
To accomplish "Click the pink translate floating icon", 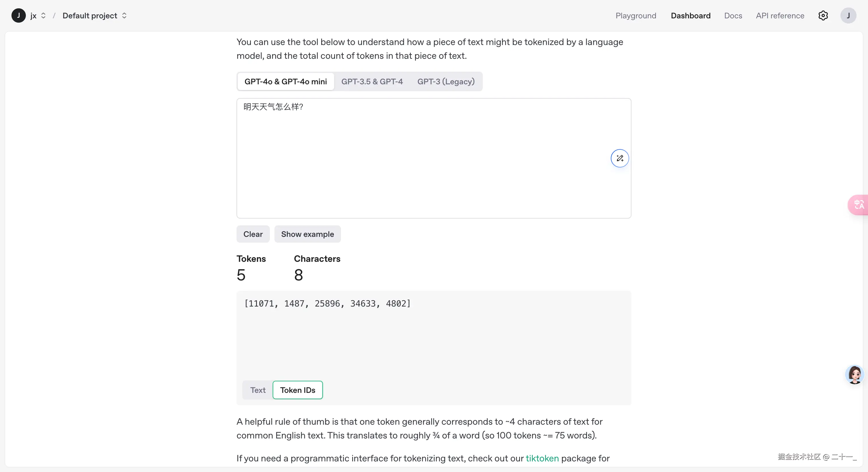I will [859, 205].
